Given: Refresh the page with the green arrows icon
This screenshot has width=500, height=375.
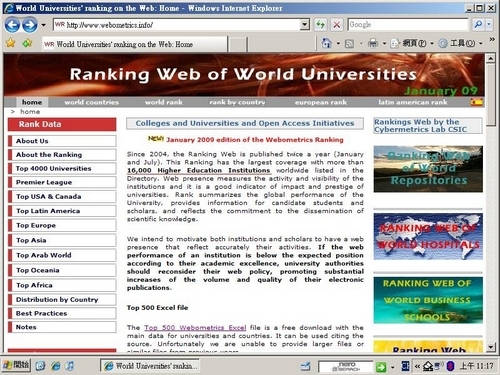Looking at the screenshot, I should 320,25.
